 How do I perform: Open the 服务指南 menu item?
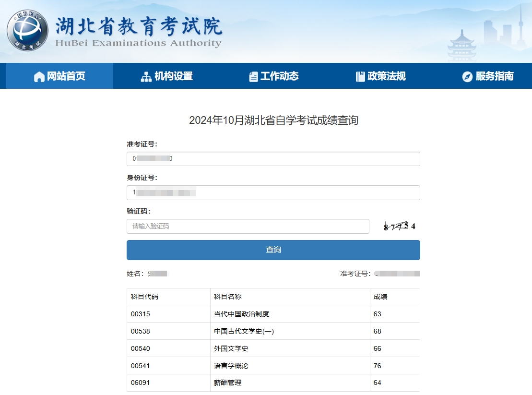point(488,76)
